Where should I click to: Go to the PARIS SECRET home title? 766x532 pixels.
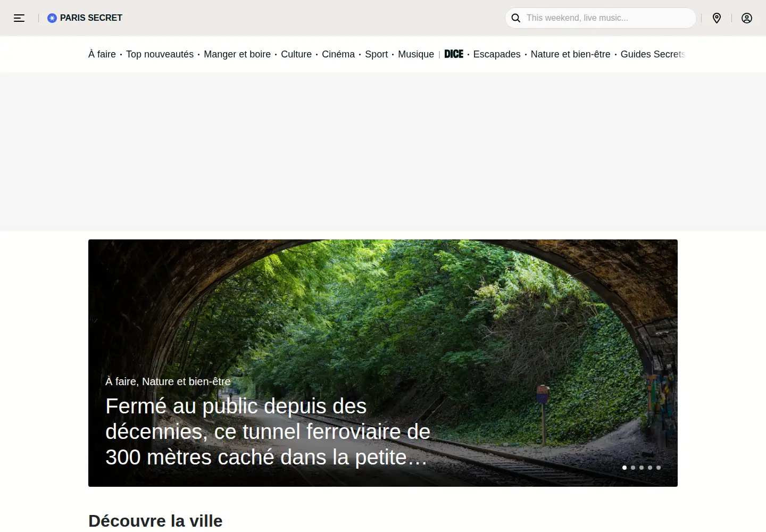91,18
